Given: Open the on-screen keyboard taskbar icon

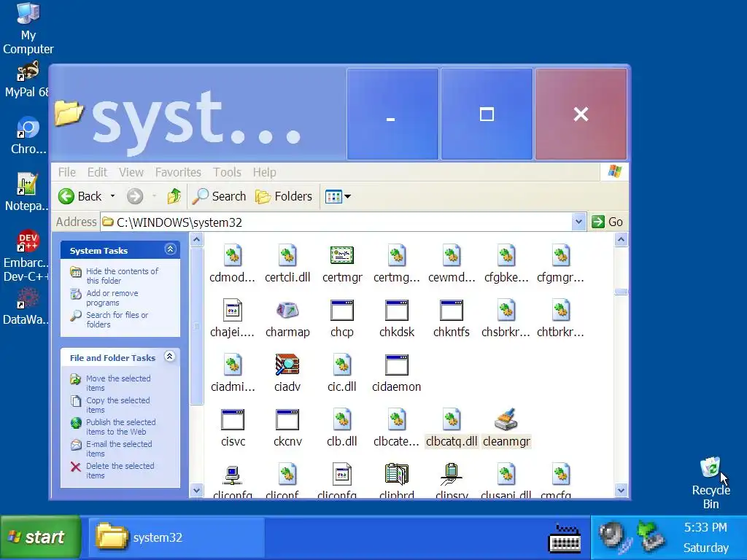Looking at the screenshot, I should pos(565,538).
